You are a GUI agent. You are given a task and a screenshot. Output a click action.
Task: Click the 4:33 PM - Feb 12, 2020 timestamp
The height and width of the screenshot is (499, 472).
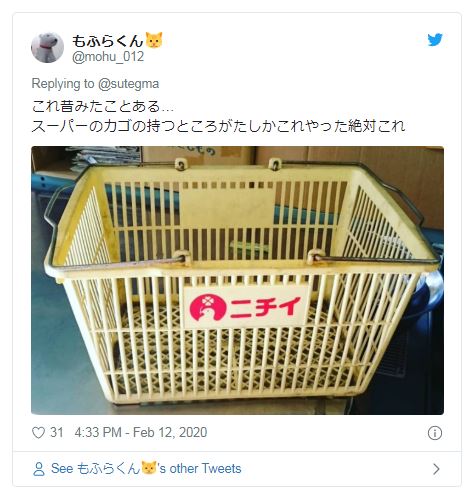[141, 433]
